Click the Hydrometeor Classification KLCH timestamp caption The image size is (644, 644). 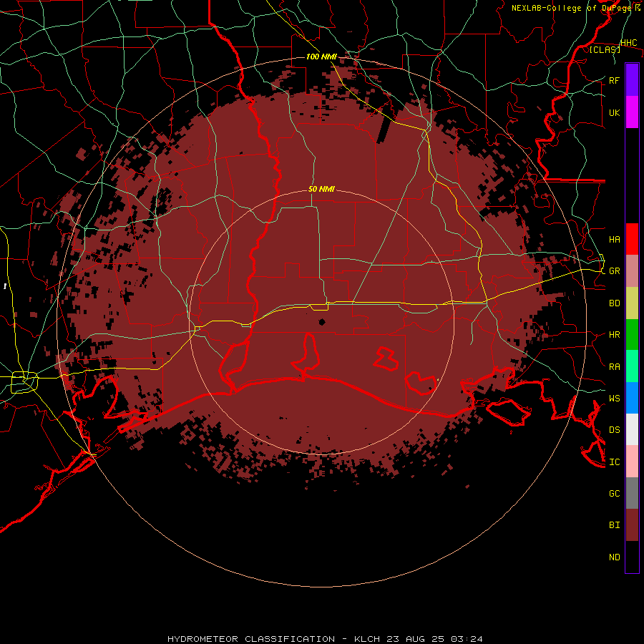coord(325,639)
